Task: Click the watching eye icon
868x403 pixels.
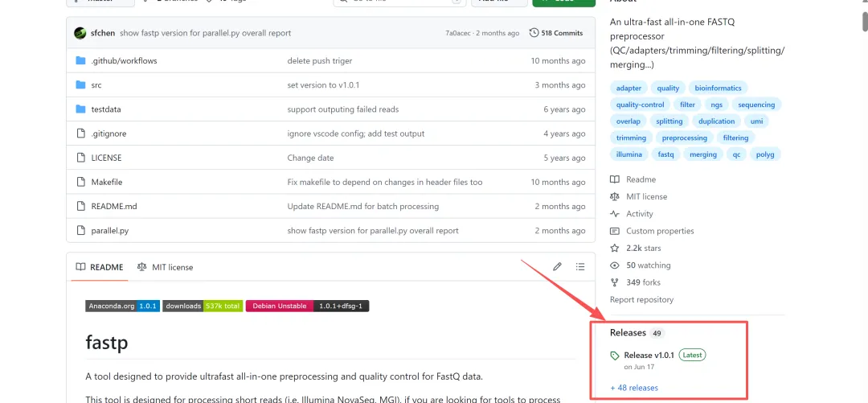Action: (615, 265)
